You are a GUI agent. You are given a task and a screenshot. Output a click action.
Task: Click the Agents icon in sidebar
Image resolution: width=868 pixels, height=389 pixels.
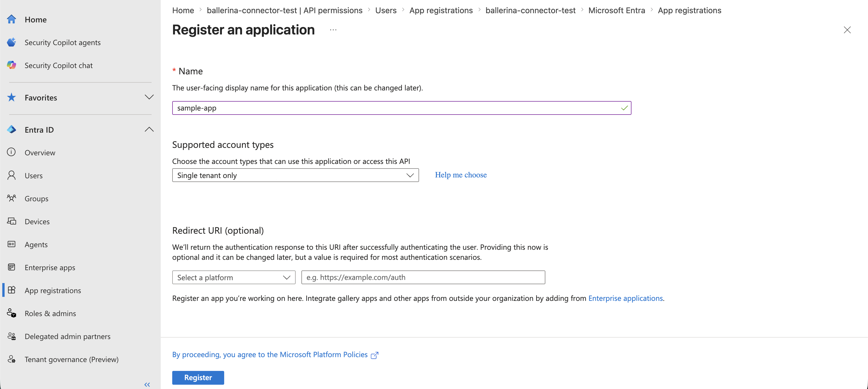(x=11, y=244)
